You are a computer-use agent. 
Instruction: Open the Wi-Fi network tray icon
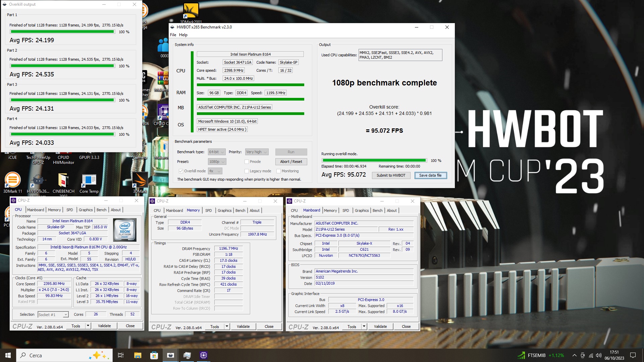(591, 355)
